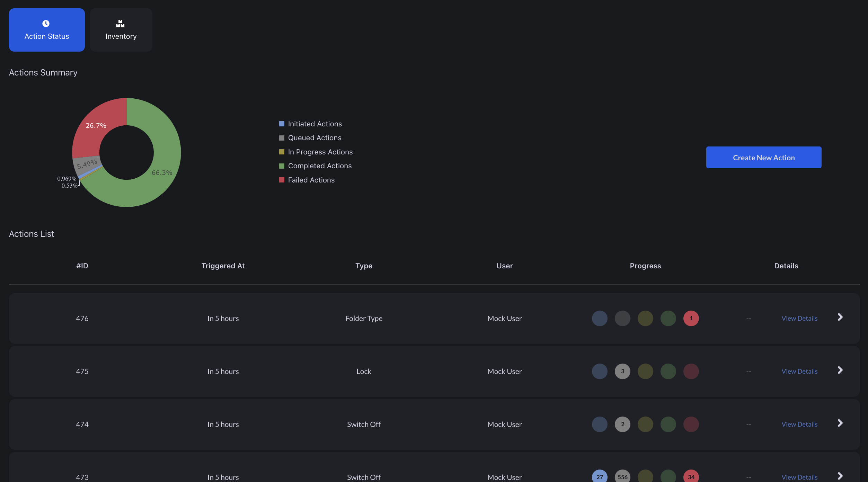Click the Triggered At column header
Viewport: 868px width, 482px height.
coord(223,266)
